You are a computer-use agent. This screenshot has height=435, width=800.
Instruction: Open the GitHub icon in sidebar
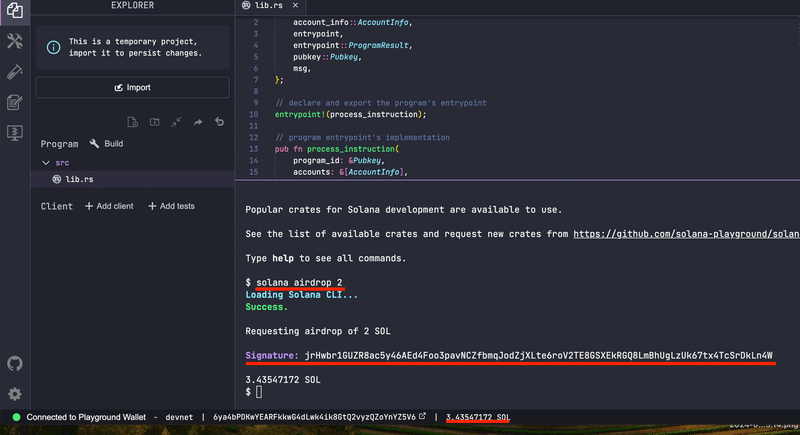(x=15, y=364)
